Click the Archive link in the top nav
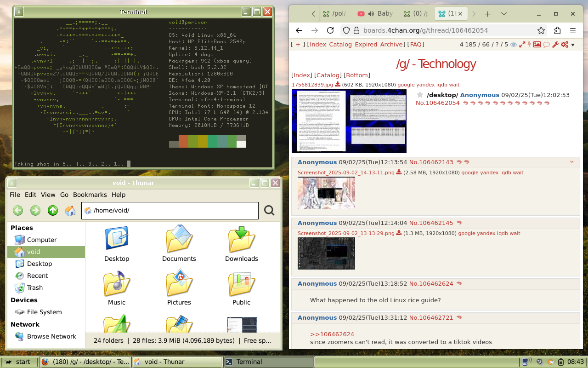 coord(391,45)
